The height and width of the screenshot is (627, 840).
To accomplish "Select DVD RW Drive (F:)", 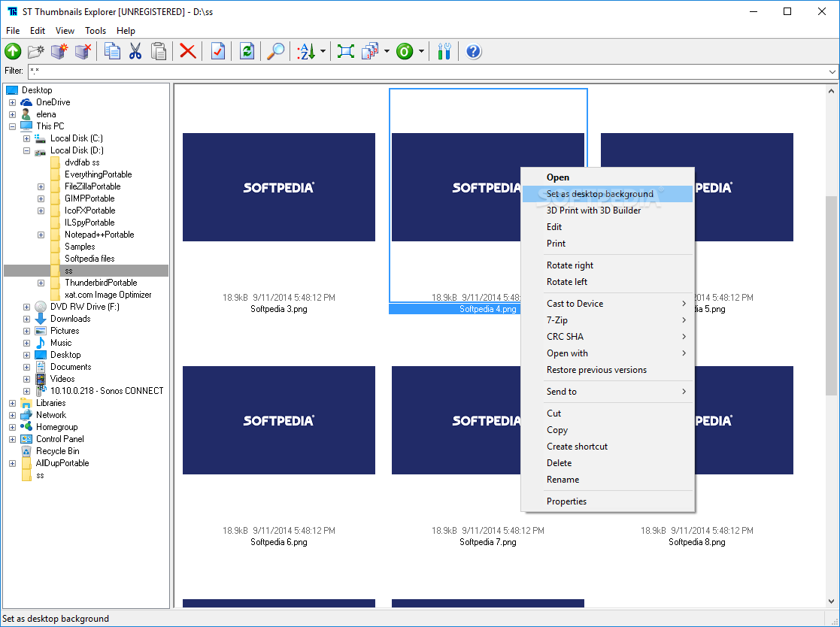I will [85, 307].
